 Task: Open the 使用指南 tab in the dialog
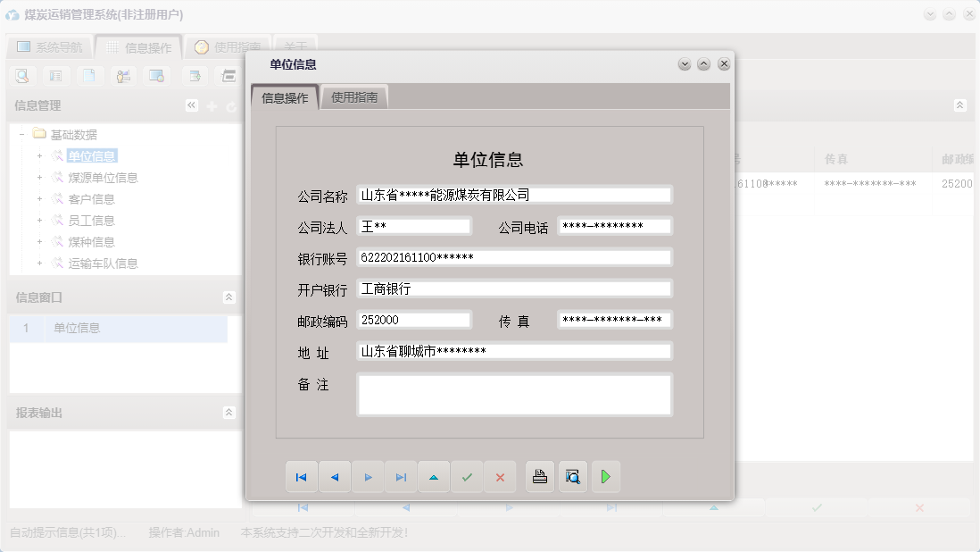coord(353,96)
